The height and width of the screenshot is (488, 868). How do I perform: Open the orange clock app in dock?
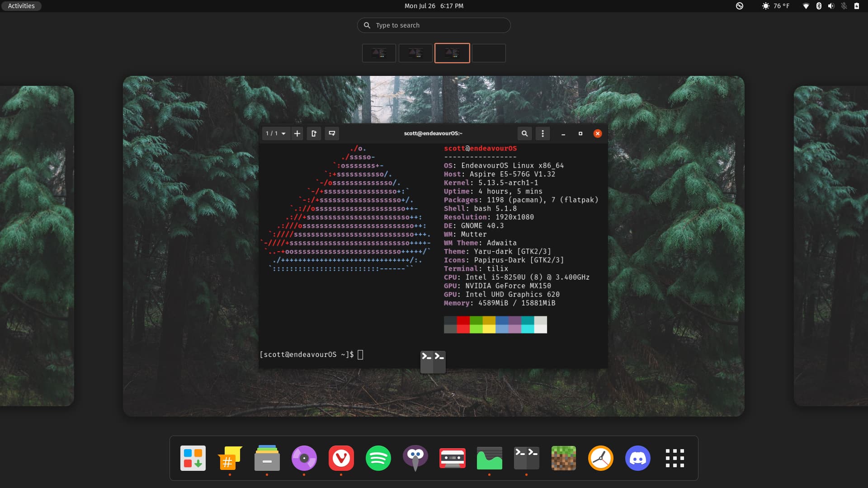(601, 458)
